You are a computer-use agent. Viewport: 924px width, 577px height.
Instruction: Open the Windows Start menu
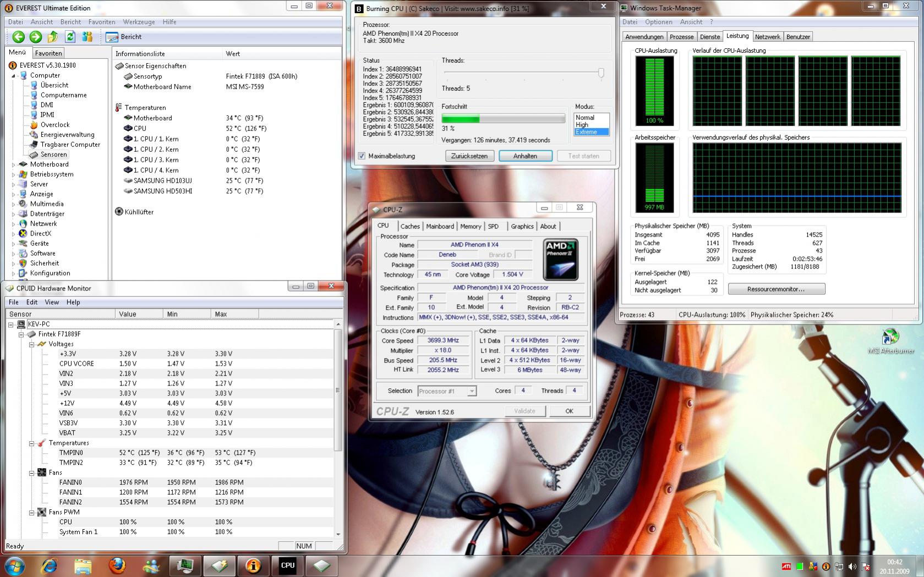(x=15, y=565)
